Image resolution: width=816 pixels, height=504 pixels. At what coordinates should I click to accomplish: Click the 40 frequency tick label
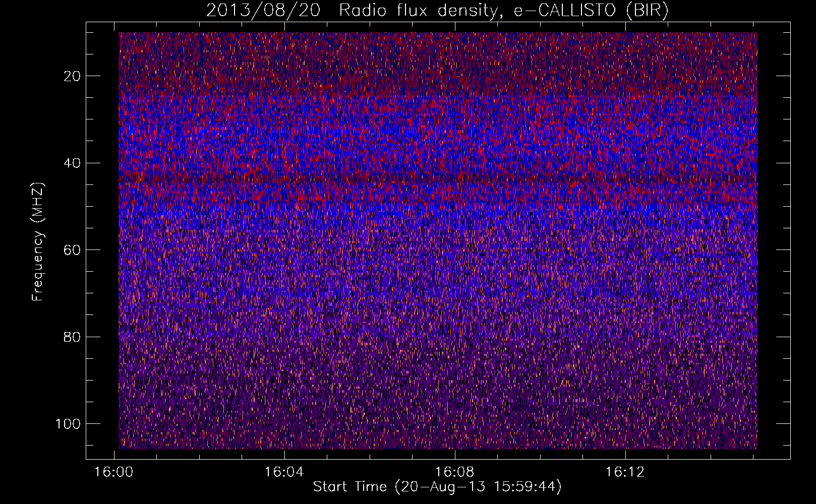point(73,163)
